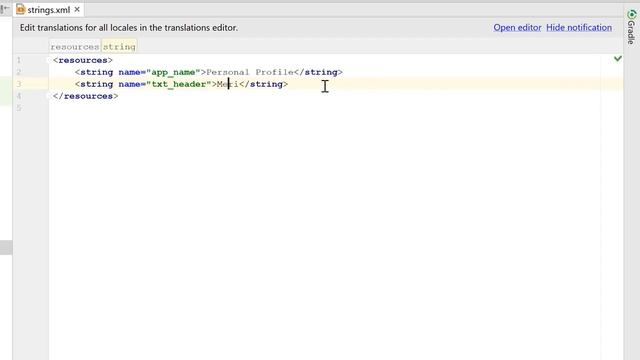640x360 pixels.
Task: Click the Open editor link
Action: tap(517, 27)
